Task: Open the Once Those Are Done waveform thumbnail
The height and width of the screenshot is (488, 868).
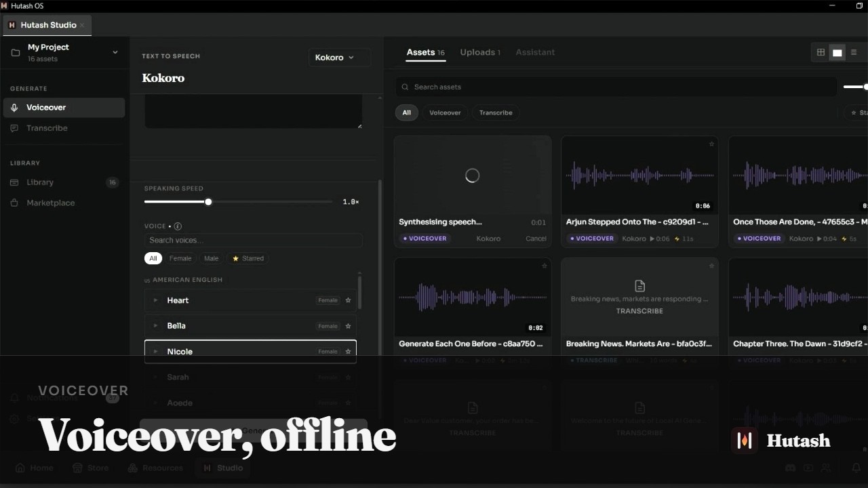Action: (798, 176)
